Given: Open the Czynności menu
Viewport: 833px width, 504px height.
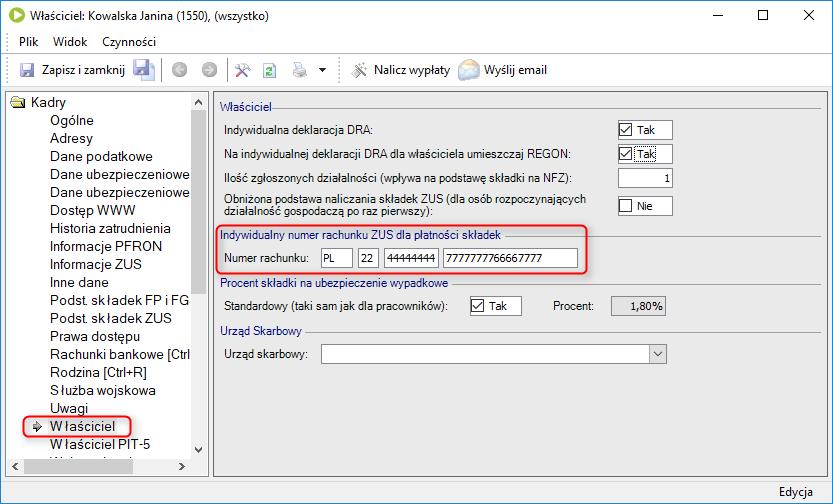Looking at the screenshot, I should [129, 42].
